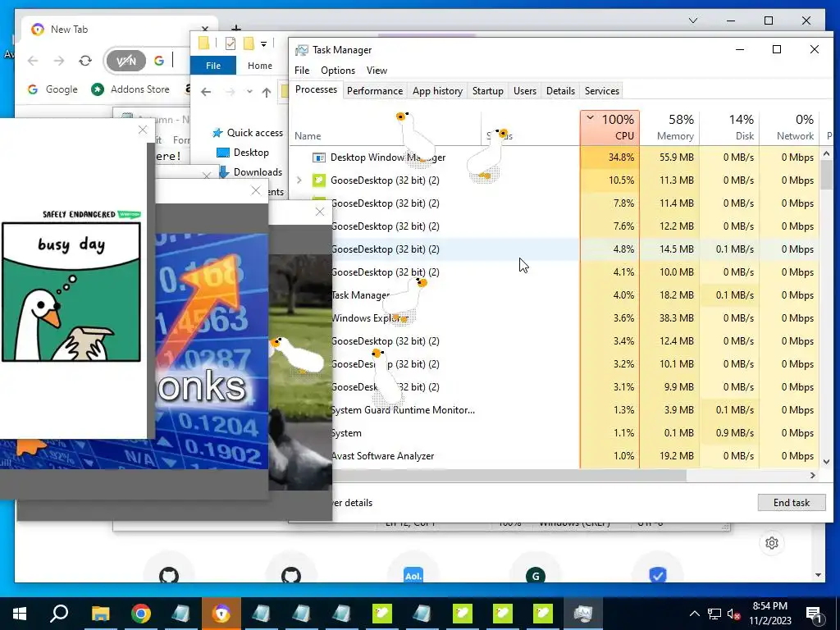The image size is (840, 630).
Task: Switch to the App history tab
Action: click(x=437, y=90)
